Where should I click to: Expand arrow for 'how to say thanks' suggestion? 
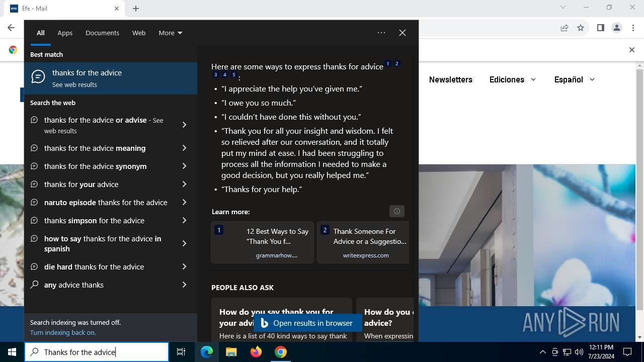[x=184, y=243]
